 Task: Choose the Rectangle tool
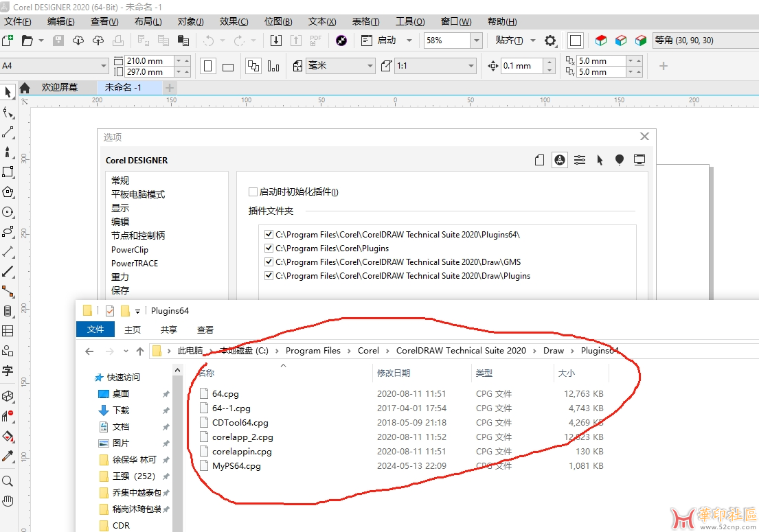click(x=8, y=172)
